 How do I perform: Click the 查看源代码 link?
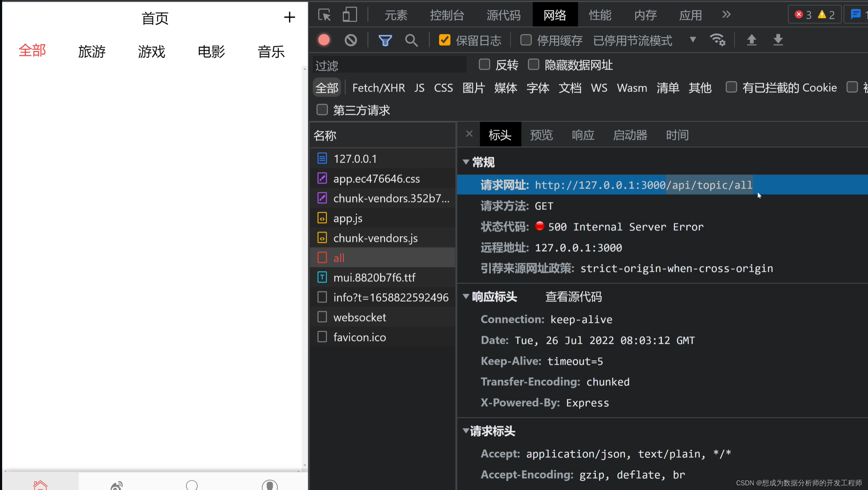573,296
